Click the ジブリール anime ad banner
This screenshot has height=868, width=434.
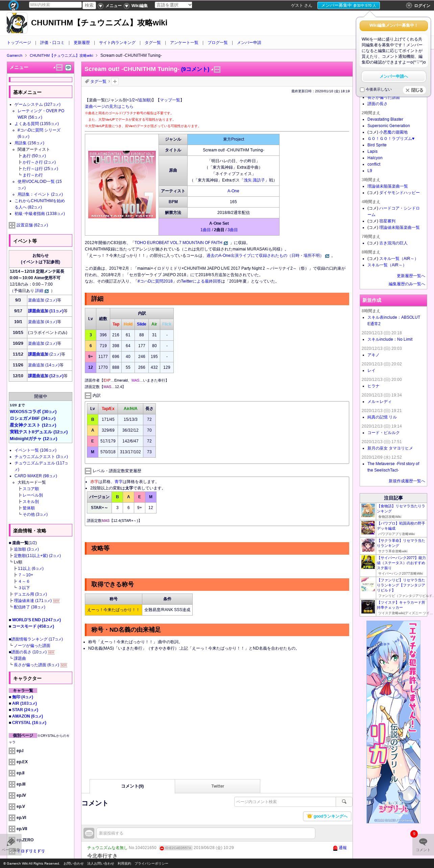pos(393,722)
